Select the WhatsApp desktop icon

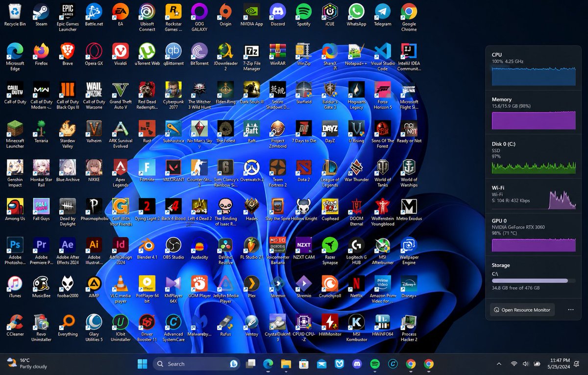pos(356,15)
